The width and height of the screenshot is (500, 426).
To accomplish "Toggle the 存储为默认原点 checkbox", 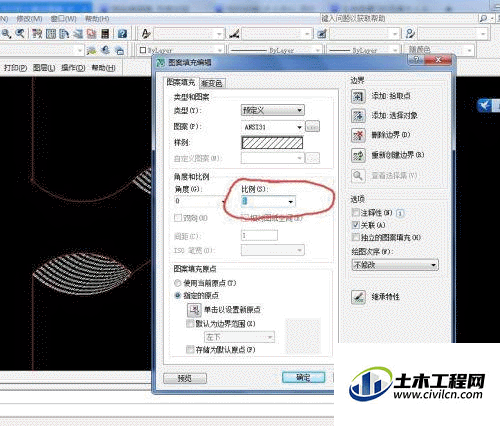I will [x=190, y=349].
